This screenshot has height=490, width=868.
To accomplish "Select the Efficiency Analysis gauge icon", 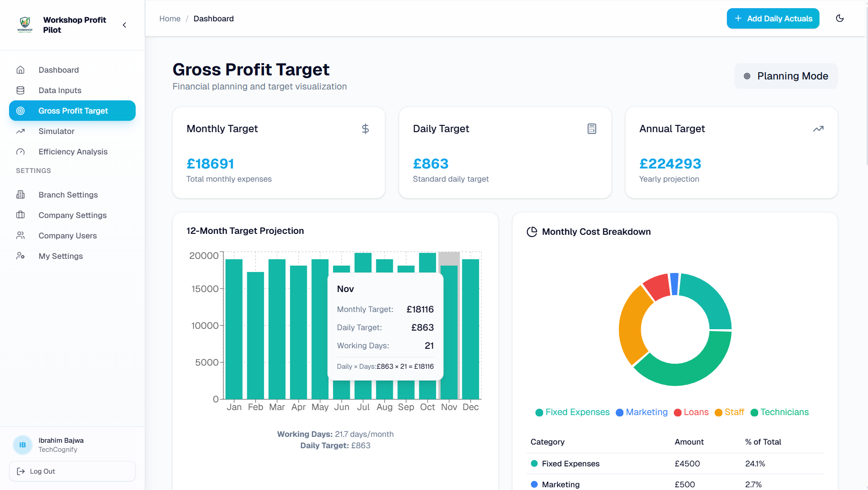I will [x=21, y=152].
